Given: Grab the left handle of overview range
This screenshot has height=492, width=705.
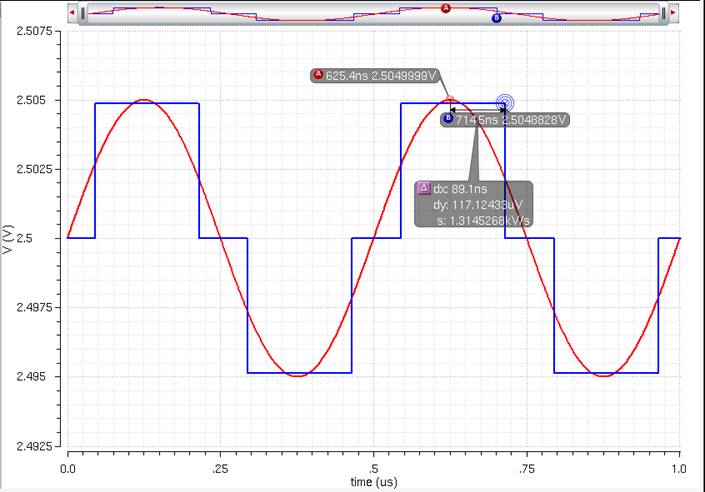Looking at the screenshot, I should point(83,13).
